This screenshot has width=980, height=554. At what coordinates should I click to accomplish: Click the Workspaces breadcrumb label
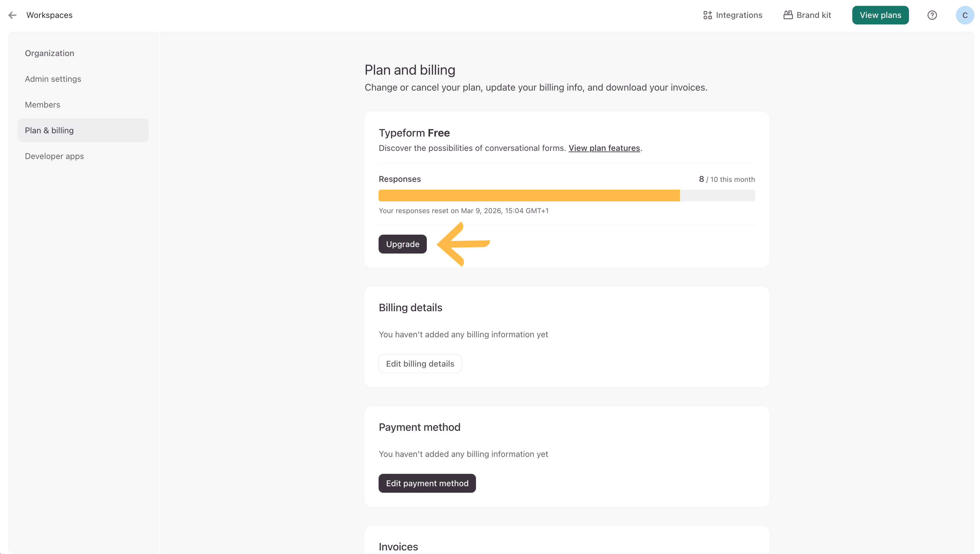pyautogui.click(x=50, y=15)
